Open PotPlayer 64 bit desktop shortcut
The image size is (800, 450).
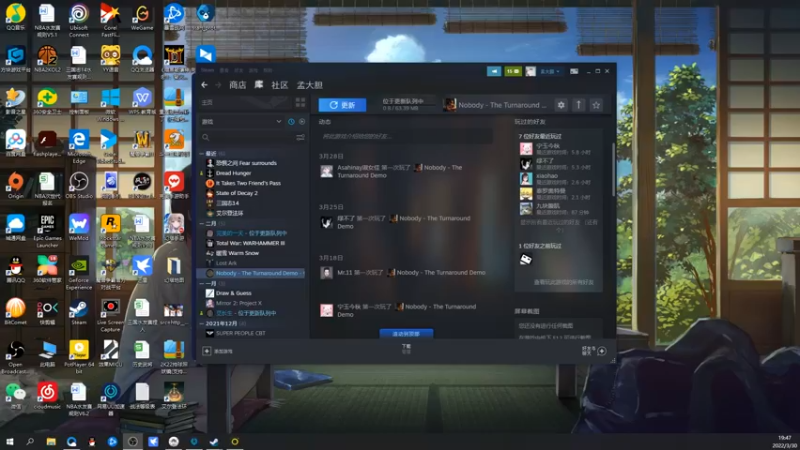(79, 358)
